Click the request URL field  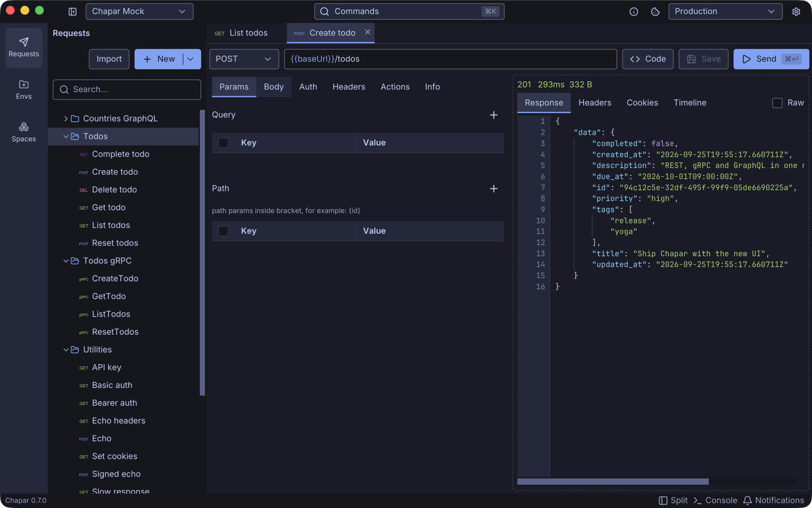click(x=451, y=59)
